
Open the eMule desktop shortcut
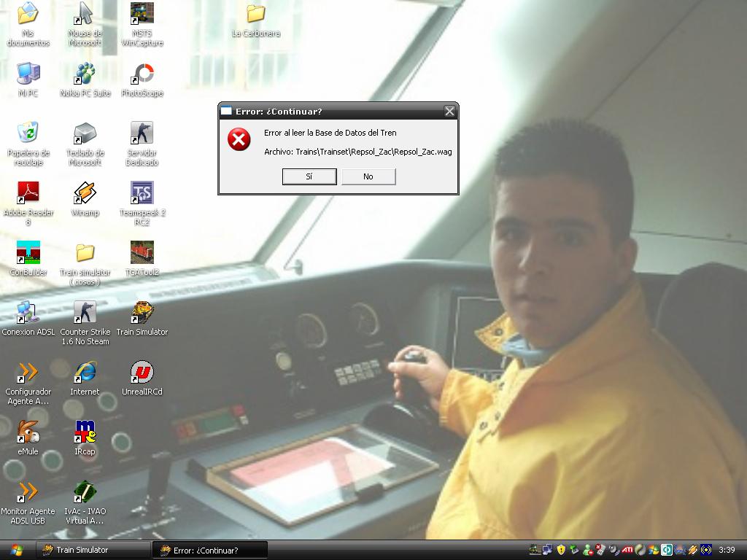tap(28, 432)
